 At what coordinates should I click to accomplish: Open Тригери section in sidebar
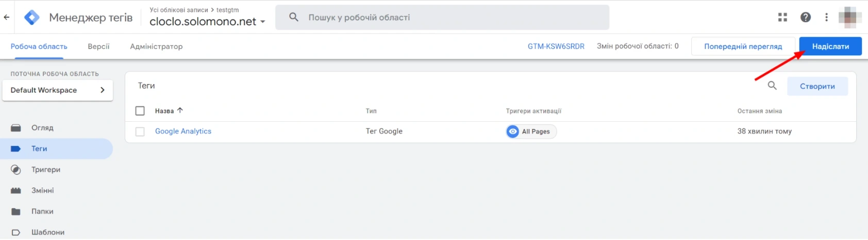pos(45,170)
